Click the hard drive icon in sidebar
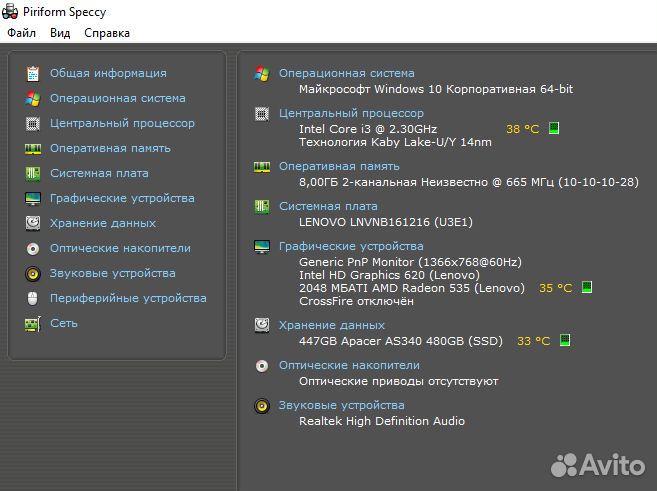 (x=33, y=223)
